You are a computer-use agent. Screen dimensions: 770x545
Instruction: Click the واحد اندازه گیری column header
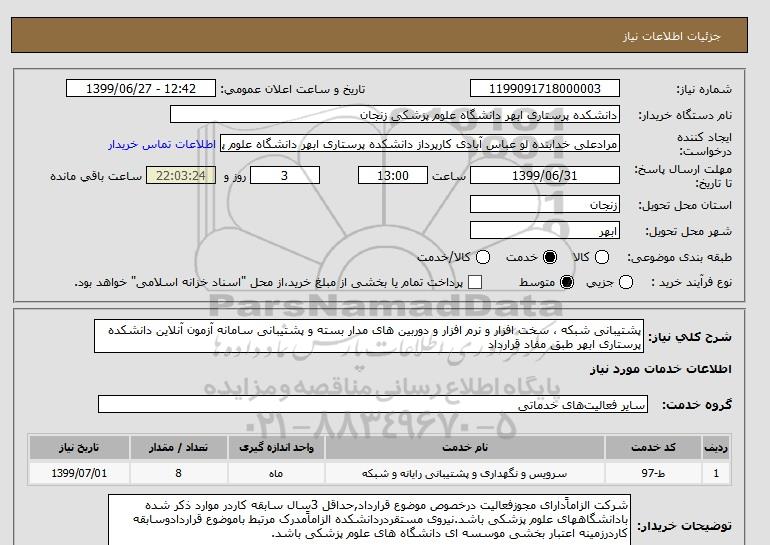[276, 447]
